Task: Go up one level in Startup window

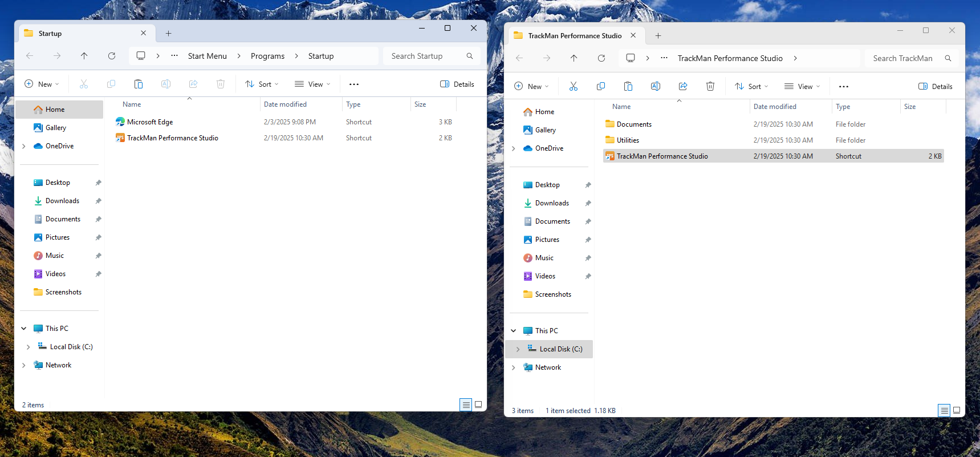Action: coord(84,56)
